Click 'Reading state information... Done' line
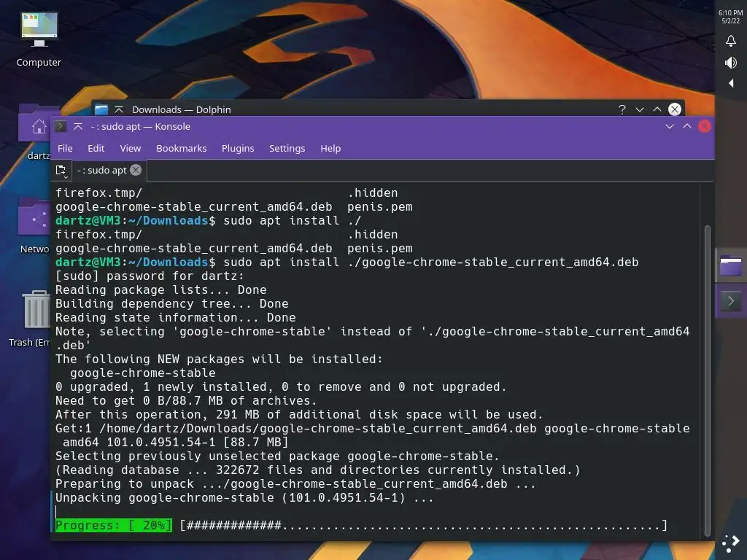The image size is (747, 560). 175,317
